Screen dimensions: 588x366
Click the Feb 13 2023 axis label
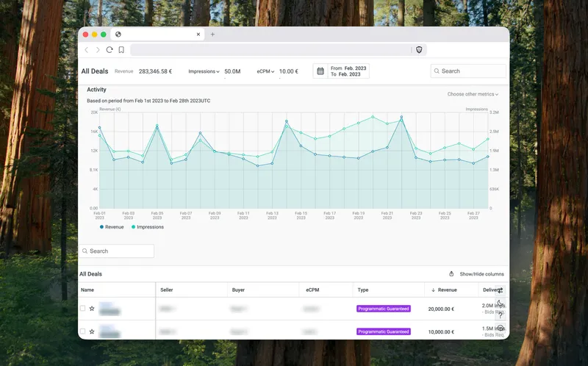272,215
